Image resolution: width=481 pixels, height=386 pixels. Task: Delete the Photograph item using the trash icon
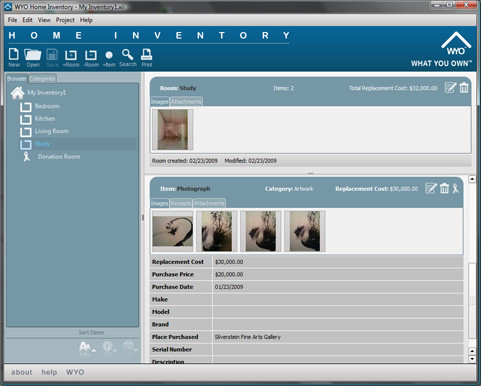pyautogui.click(x=444, y=188)
